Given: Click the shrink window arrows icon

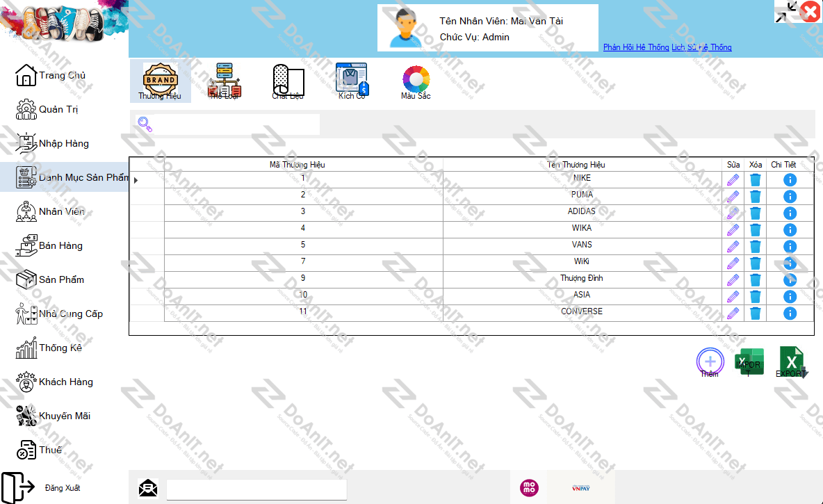Looking at the screenshot, I should coord(785,12).
